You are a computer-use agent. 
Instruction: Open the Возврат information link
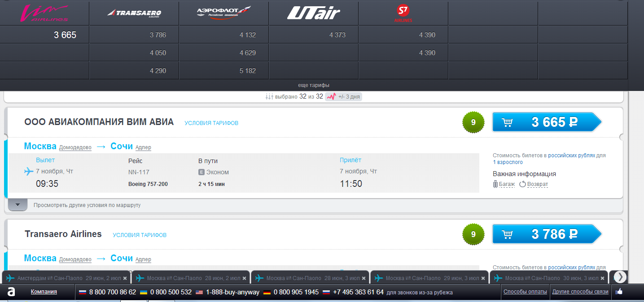(538, 184)
